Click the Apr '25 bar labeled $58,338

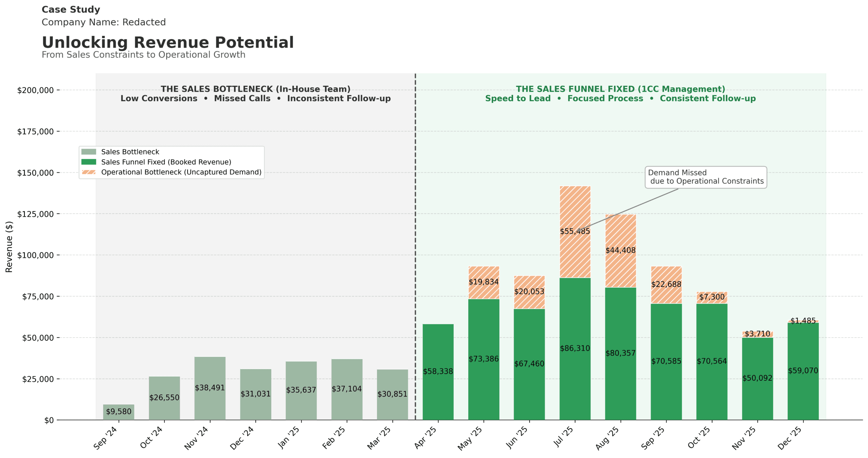point(438,372)
